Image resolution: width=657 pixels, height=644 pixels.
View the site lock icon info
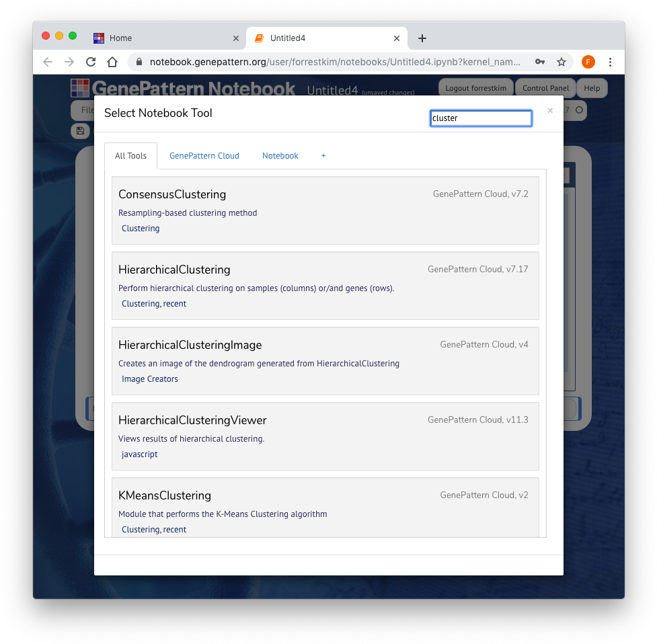(139, 62)
